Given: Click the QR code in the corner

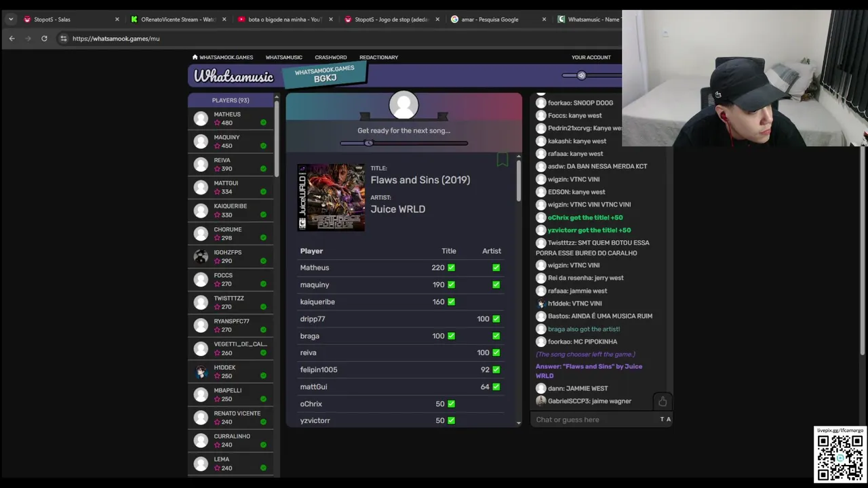Looking at the screenshot, I should 840,457.
